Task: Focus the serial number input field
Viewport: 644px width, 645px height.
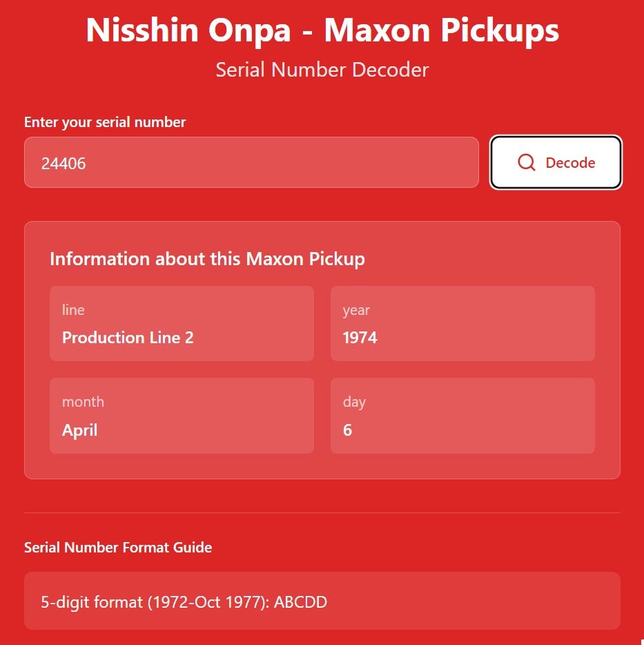Action: (x=251, y=162)
